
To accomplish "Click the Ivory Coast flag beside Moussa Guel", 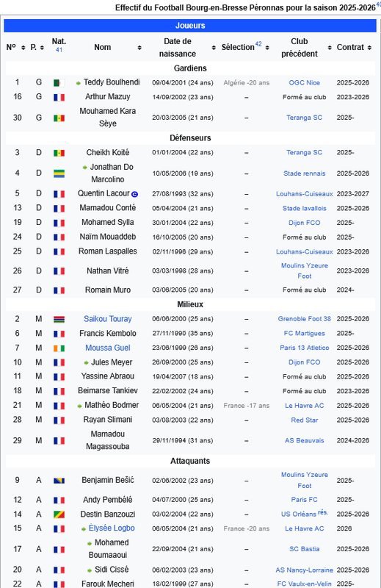I will pos(59,348).
